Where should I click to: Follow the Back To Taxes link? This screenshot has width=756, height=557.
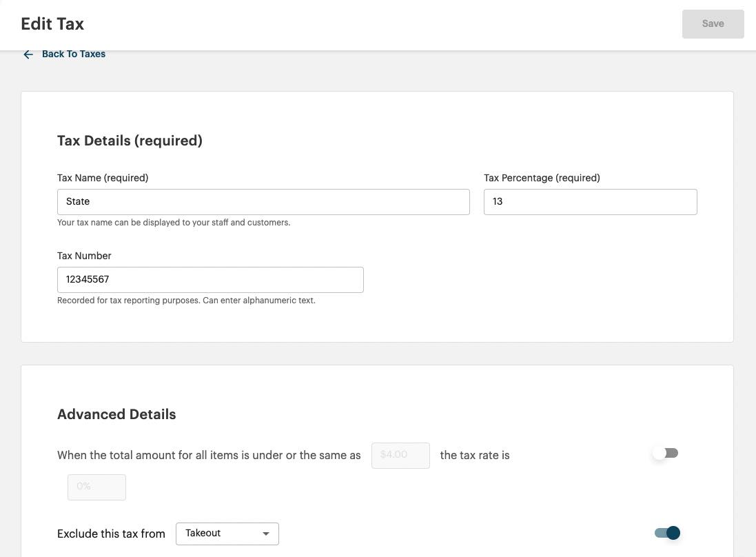coord(73,54)
